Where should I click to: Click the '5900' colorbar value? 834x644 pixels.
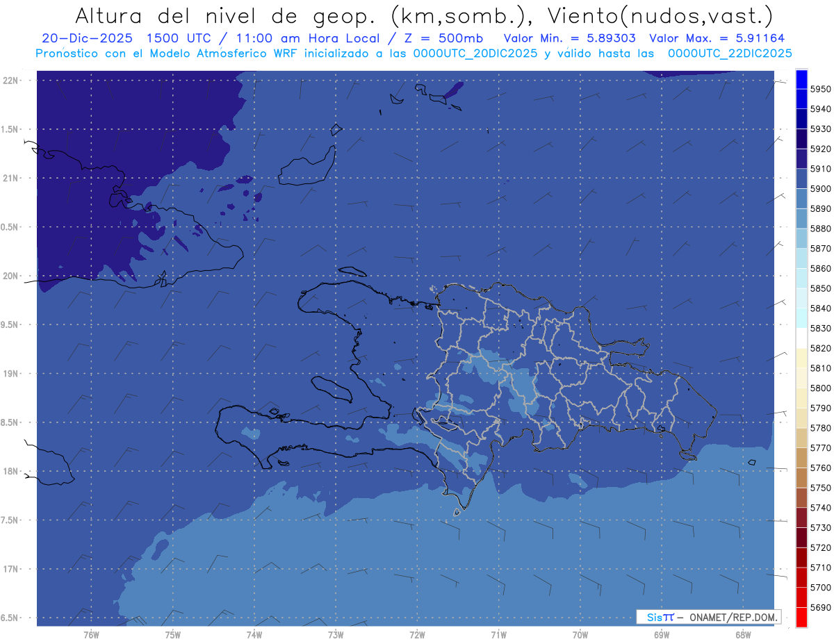(x=821, y=189)
